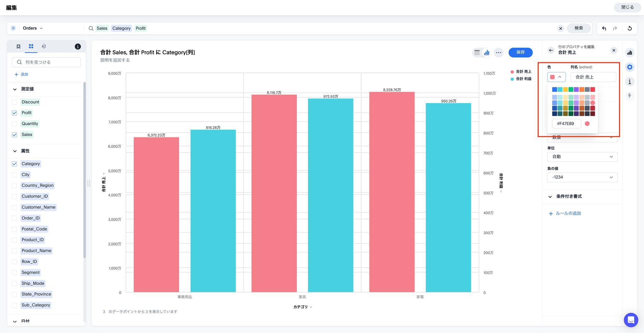Collapse the 測定値 section
This screenshot has width=644, height=333.
[x=15, y=89]
